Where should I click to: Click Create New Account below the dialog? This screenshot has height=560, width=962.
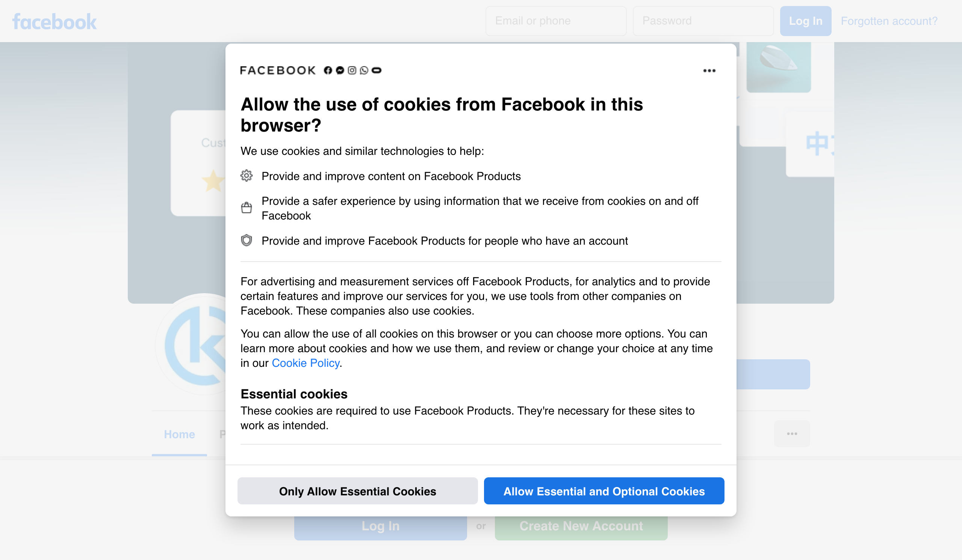(x=581, y=526)
